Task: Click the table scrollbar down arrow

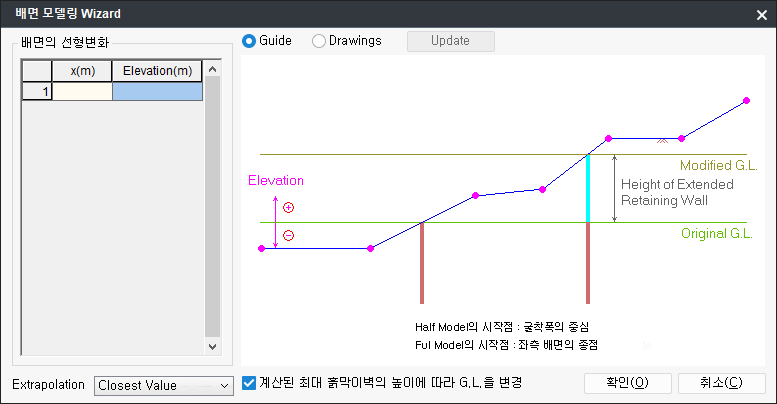Action: point(212,346)
